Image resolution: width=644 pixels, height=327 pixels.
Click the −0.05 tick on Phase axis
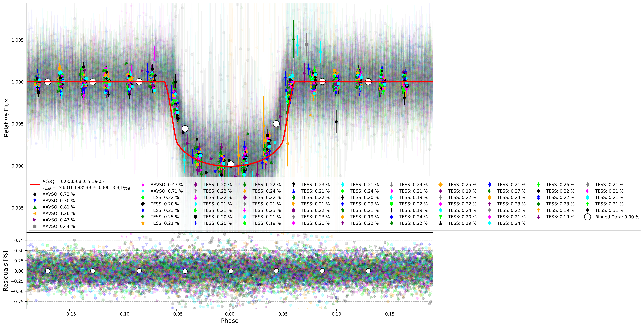point(176,314)
